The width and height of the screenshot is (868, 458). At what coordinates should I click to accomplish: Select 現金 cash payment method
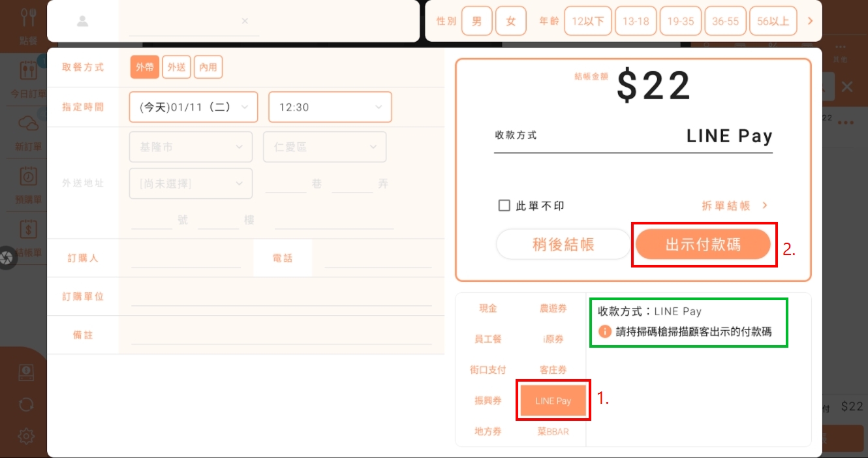click(488, 308)
